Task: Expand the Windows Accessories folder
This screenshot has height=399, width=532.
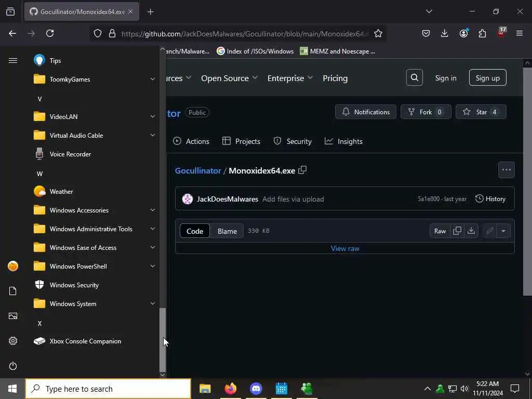Action: (95, 210)
